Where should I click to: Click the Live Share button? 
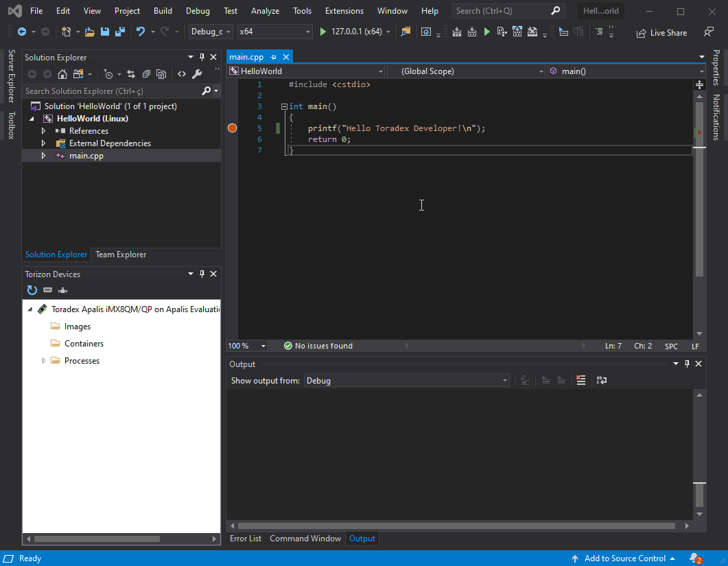tap(661, 33)
